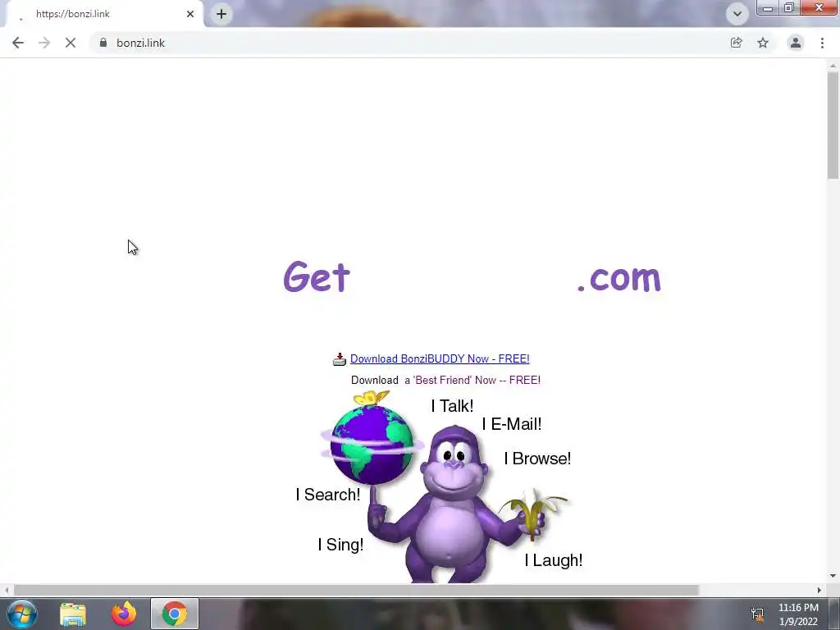The width and height of the screenshot is (840, 630).
Task: Click the Chrome taskbar icon
Action: [175, 614]
